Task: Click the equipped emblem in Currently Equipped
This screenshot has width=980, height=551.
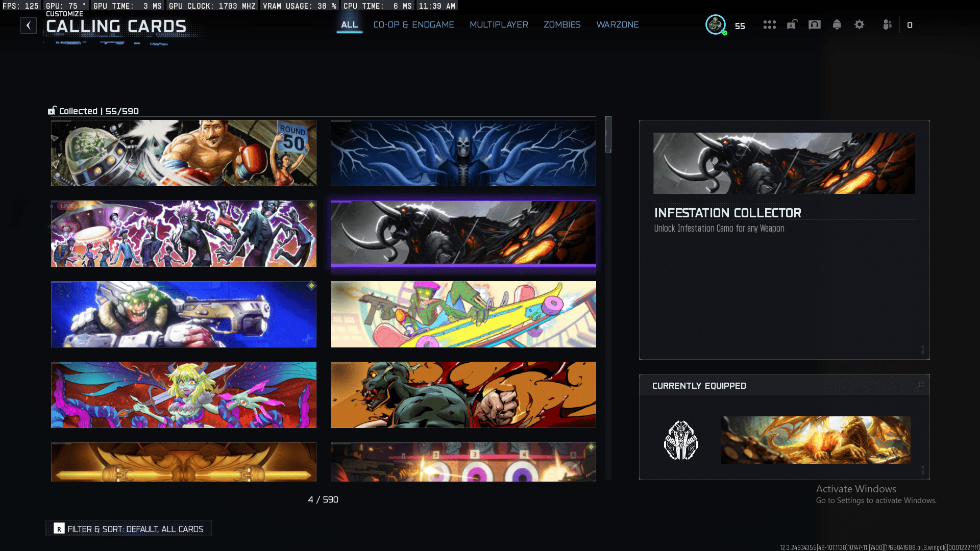Action: tap(681, 440)
